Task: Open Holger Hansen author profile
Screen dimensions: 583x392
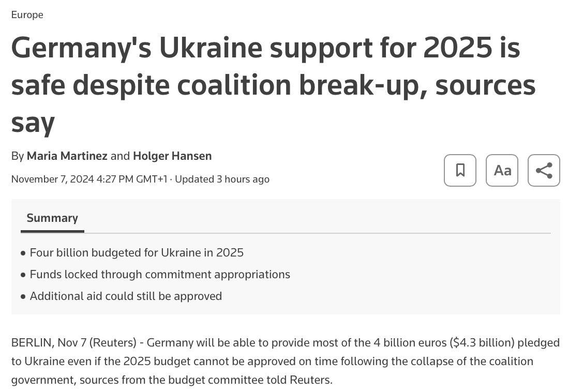Action: click(x=172, y=156)
